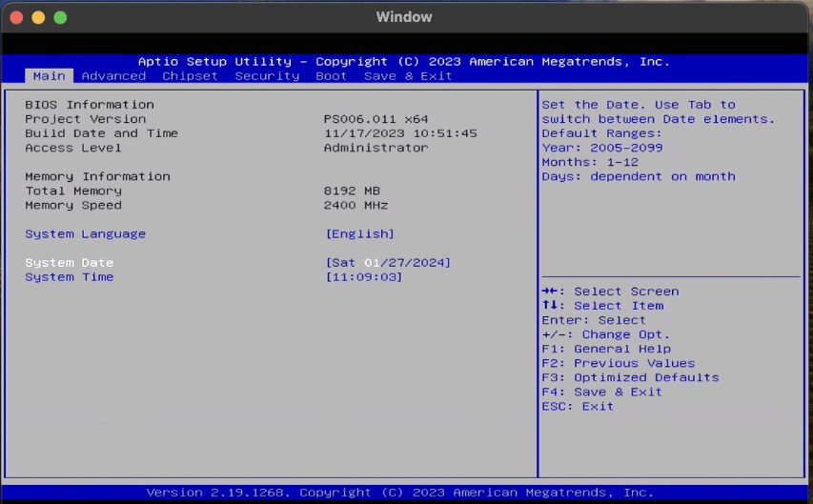Viewport: 813px width, 504px height.
Task: Click the Total Memory label
Action: (x=73, y=192)
